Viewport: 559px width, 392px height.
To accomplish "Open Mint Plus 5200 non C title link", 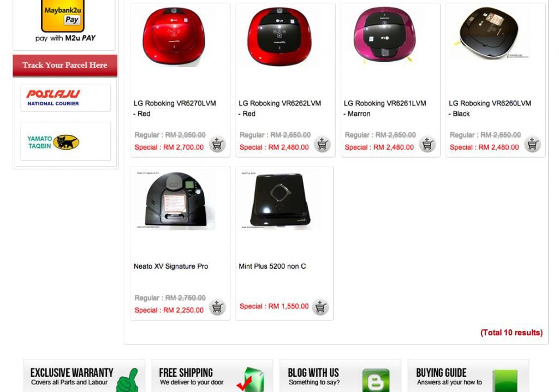I will (x=272, y=266).
